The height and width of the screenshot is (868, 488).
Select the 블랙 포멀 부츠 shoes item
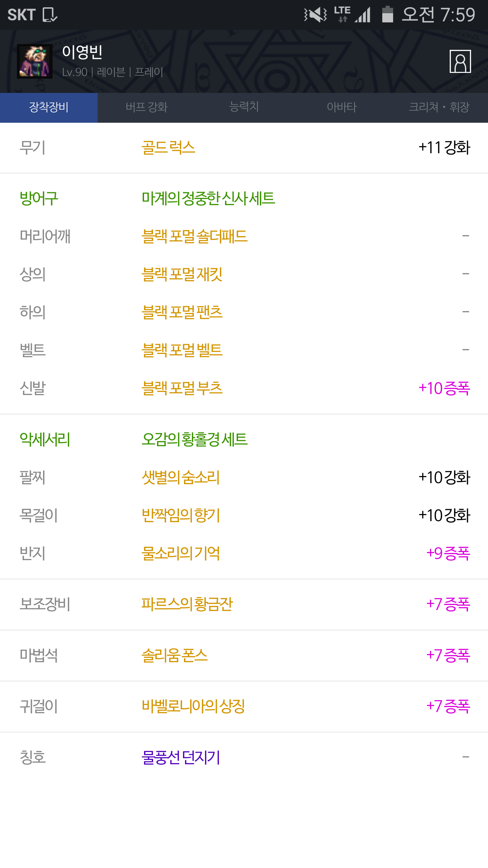[x=182, y=388]
